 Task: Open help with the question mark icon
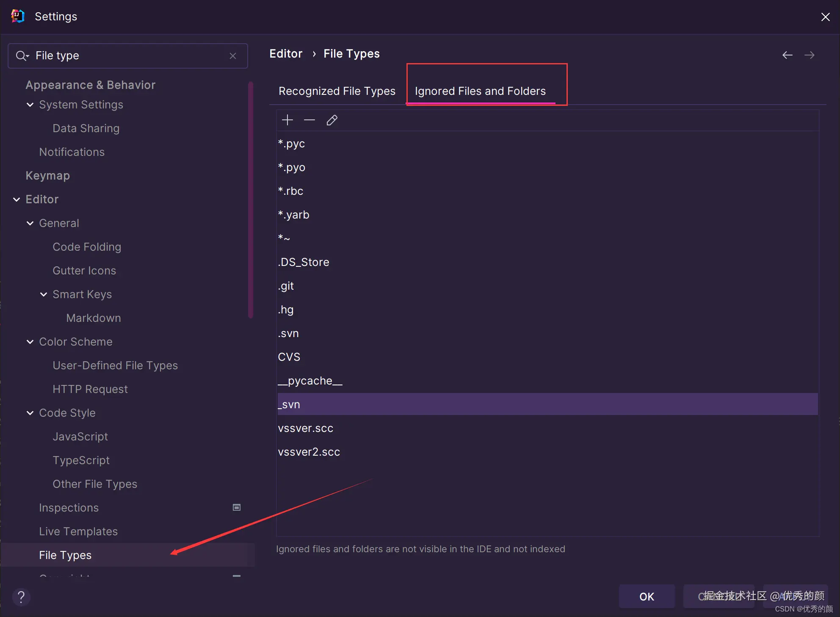pos(21,597)
